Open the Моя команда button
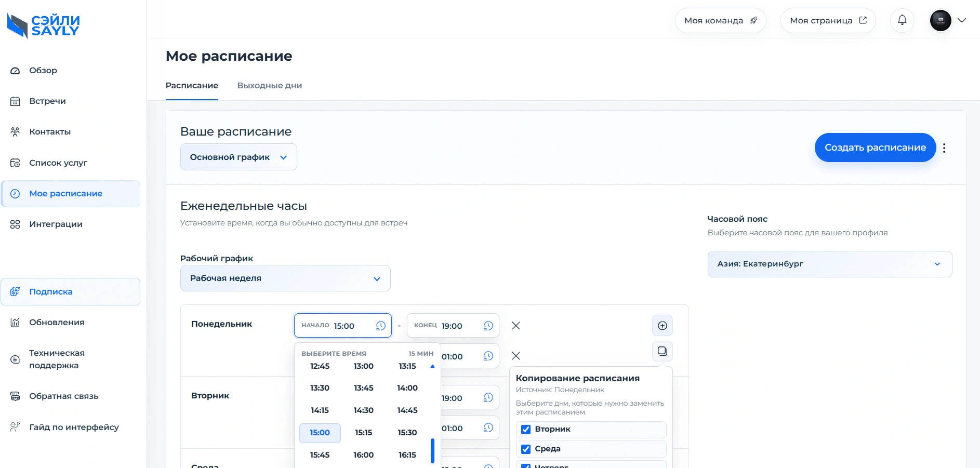This screenshot has height=468, width=980. (x=721, y=20)
